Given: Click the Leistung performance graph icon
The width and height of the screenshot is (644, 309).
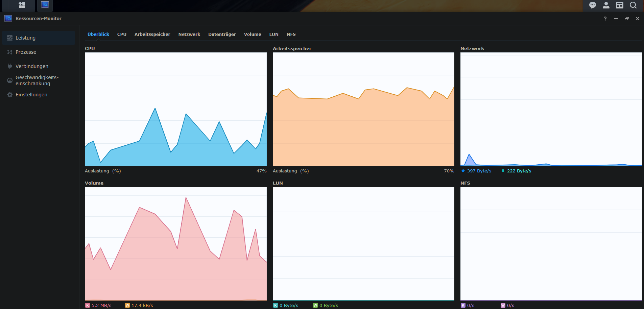Looking at the screenshot, I should [x=9, y=38].
